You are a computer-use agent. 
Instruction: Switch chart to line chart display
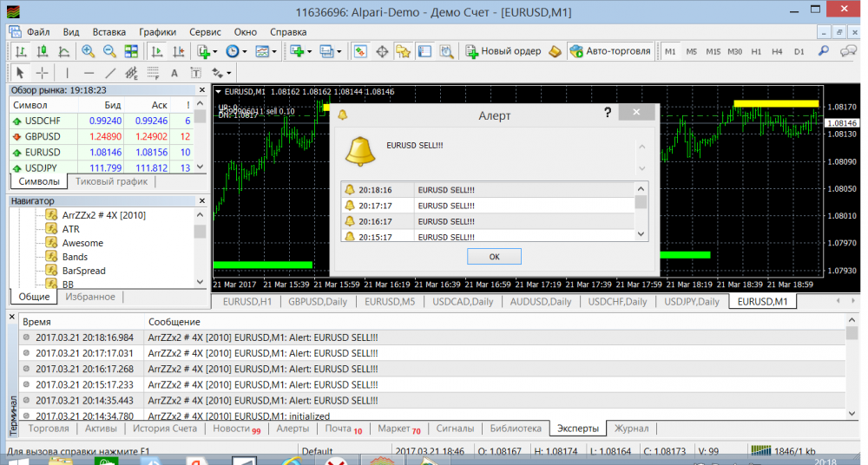pos(63,51)
